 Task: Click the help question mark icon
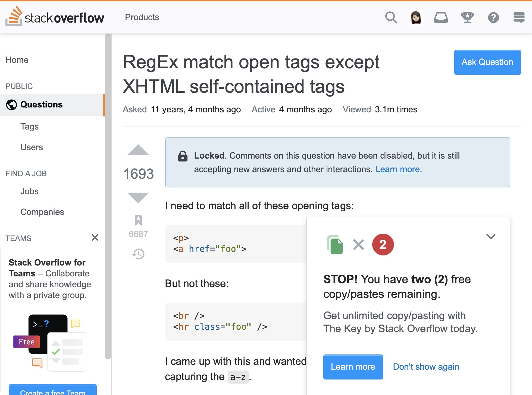[493, 18]
